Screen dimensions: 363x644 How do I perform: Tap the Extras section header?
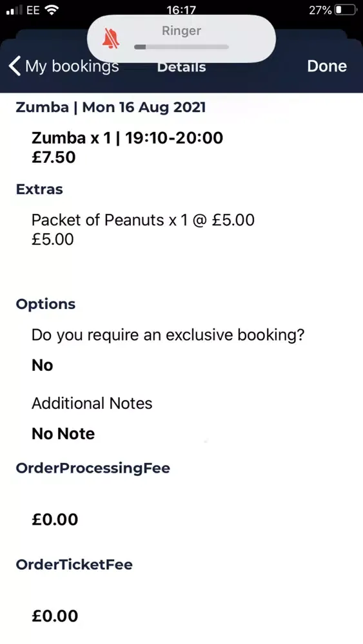[x=39, y=189]
